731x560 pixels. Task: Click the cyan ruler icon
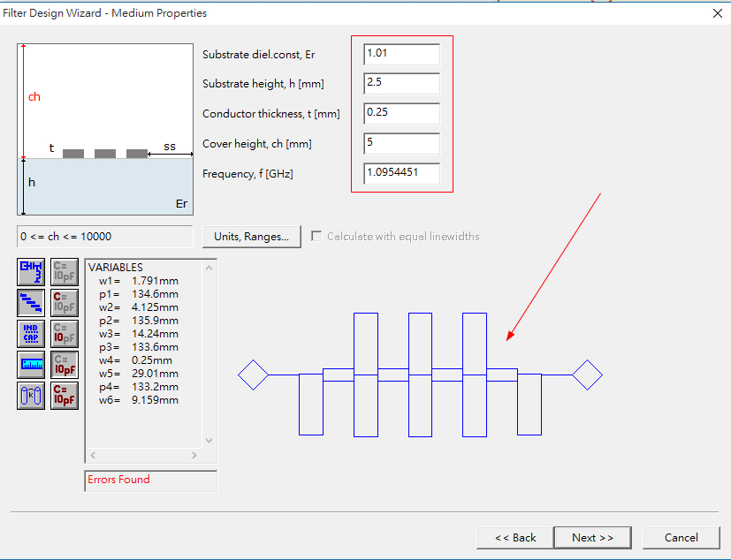click(x=31, y=364)
